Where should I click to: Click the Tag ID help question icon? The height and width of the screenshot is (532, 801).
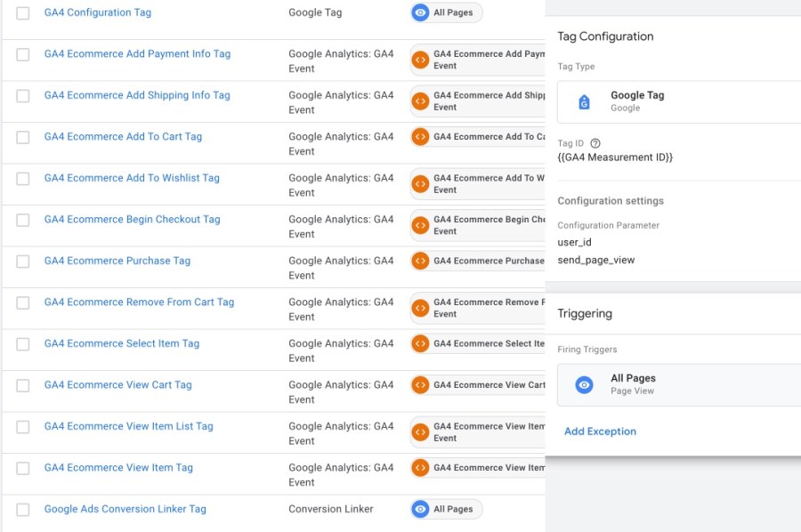pyautogui.click(x=595, y=143)
